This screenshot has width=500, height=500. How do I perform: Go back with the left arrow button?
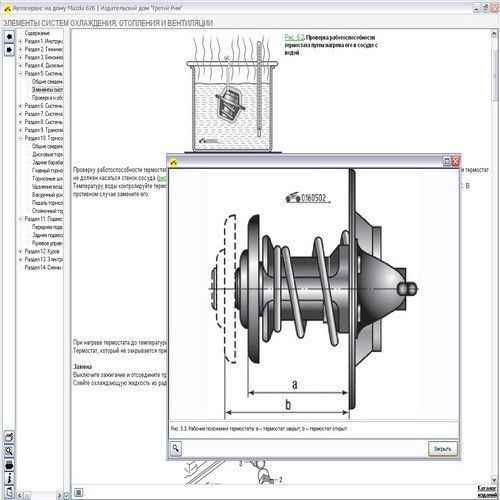pyautogui.click(x=9, y=36)
